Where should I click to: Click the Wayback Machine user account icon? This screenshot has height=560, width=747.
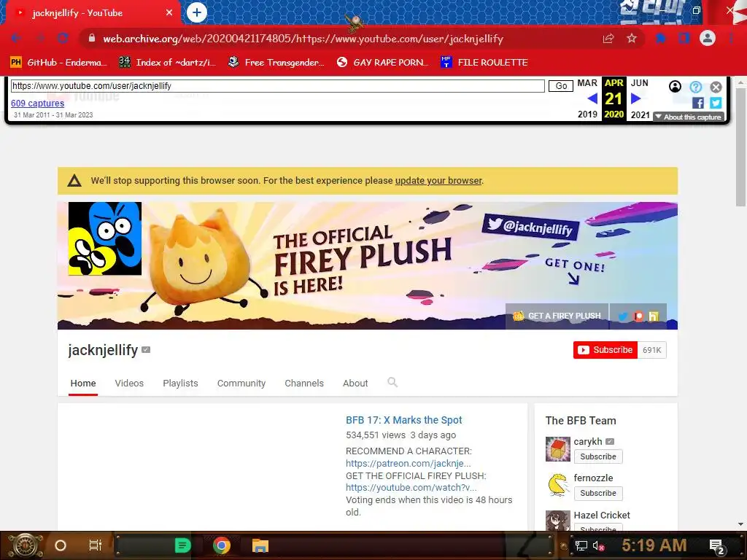tap(675, 86)
